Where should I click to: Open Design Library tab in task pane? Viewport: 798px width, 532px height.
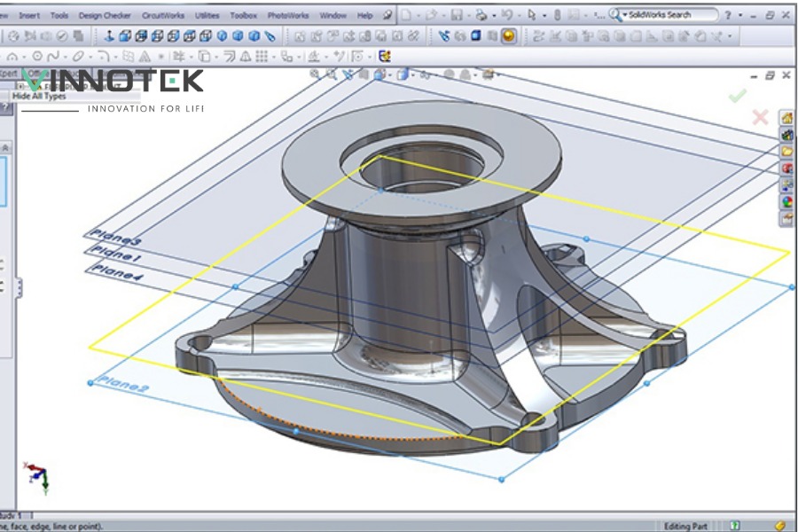tap(786, 135)
